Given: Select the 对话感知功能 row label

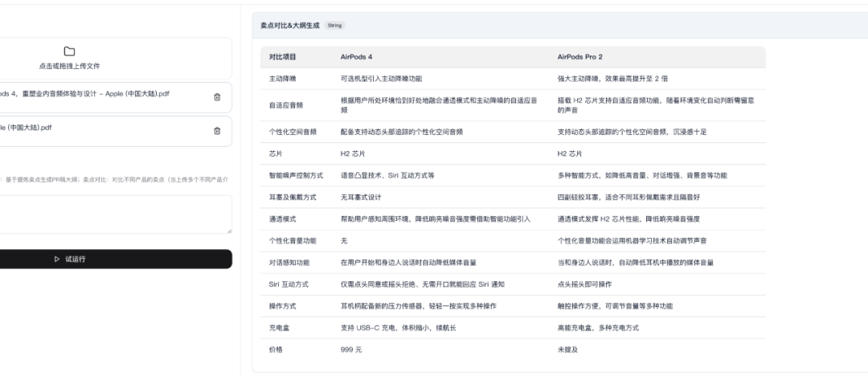Looking at the screenshot, I should [x=289, y=263].
